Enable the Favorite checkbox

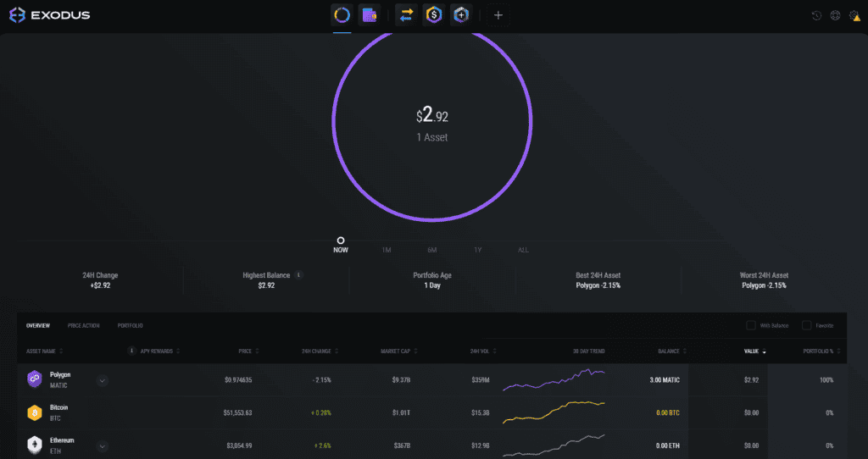coord(807,325)
